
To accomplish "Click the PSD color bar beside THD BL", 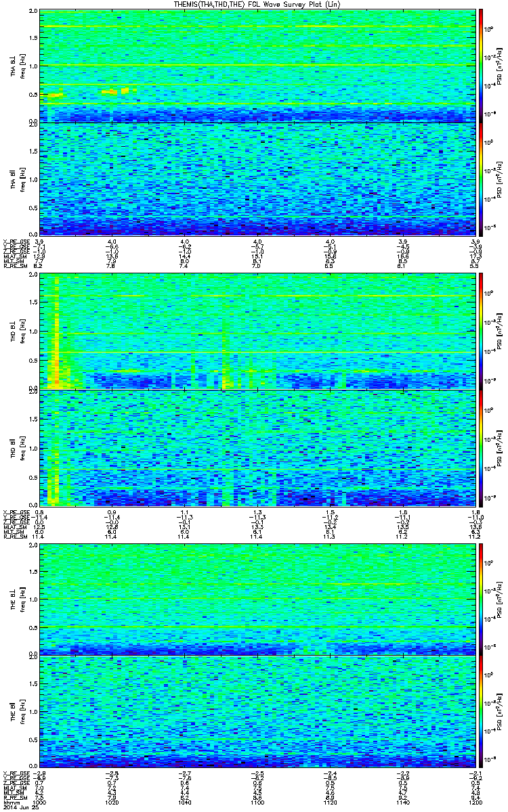I will pos(481,332).
